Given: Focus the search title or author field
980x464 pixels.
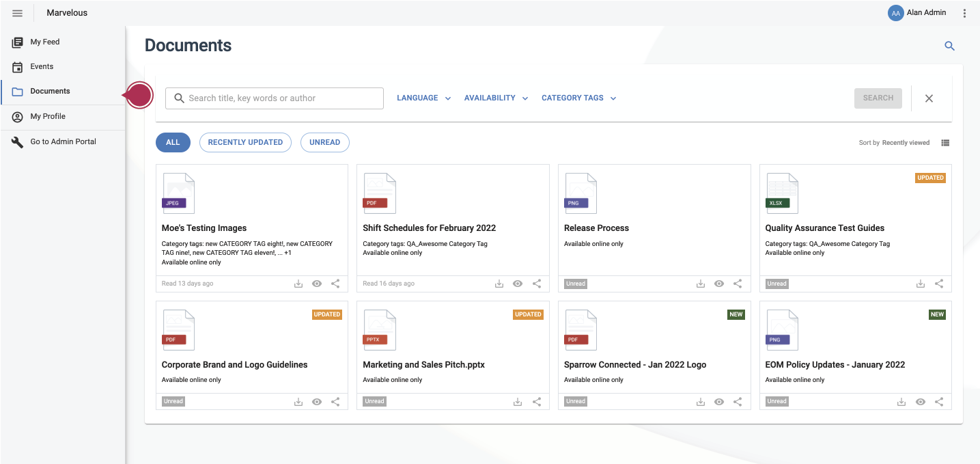Looking at the screenshot, I should (275, 98).
